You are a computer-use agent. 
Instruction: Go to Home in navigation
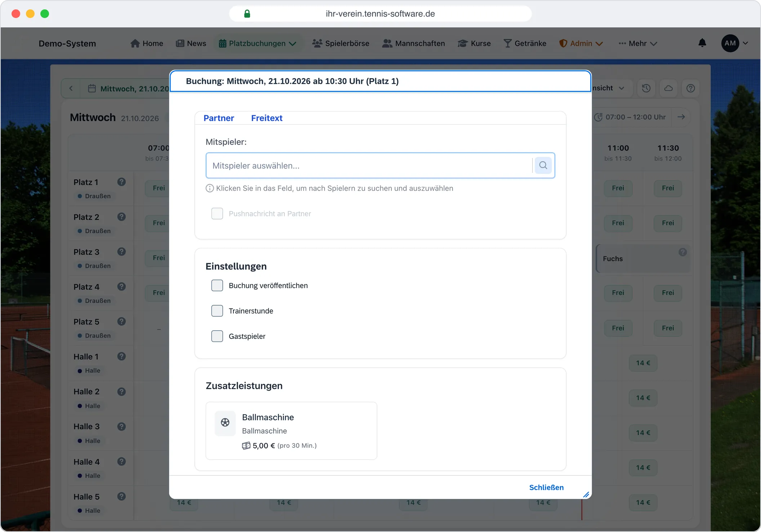pos(147,44)
